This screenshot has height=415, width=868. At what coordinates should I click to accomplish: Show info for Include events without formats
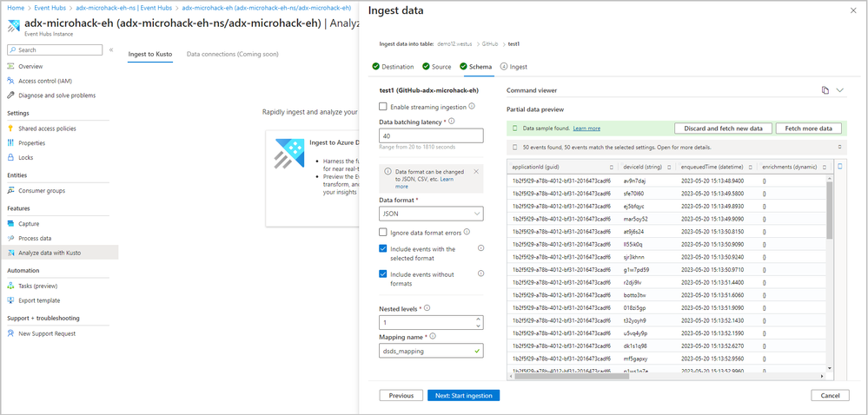point(480,273)
